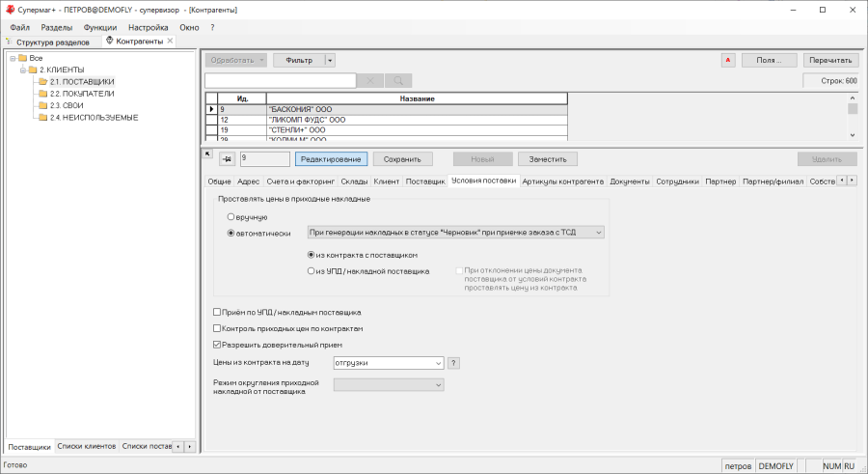Click the pin icon beside the ID field
Viewport: 868px width, 474px height.
[x=227, y=159]
